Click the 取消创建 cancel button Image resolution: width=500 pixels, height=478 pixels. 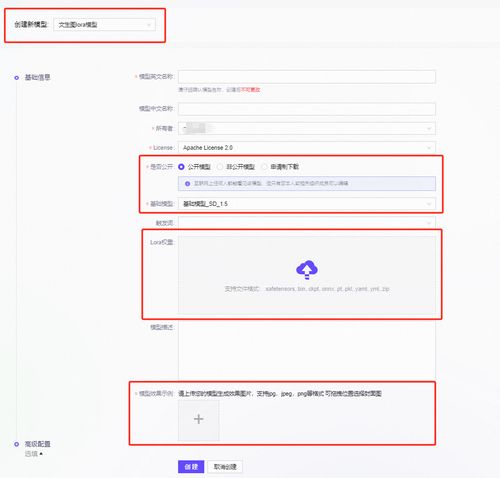click(225, 467)
